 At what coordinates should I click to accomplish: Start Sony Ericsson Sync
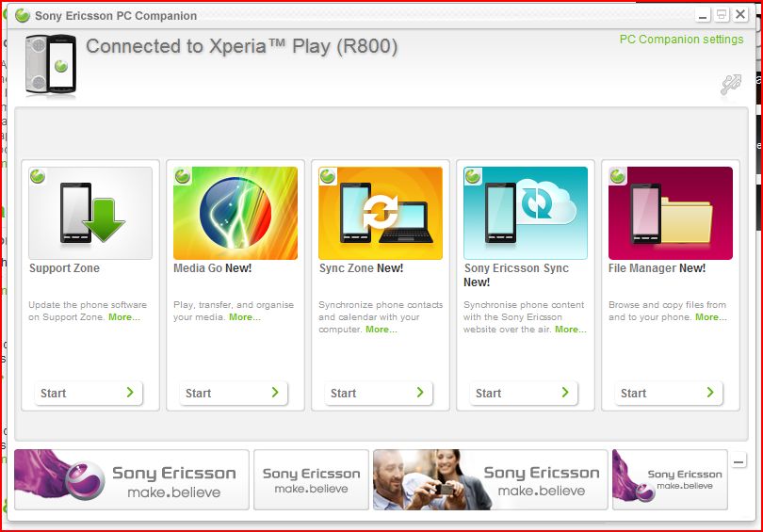[x=524, y=393]
